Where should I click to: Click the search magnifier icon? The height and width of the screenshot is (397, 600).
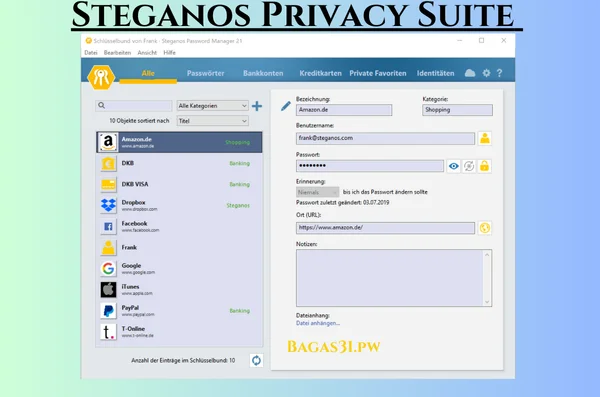point(101,105)
